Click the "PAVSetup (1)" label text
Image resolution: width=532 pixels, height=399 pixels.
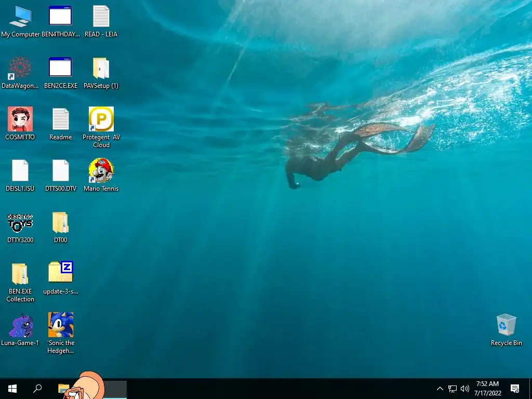click(x=101, y=86)
